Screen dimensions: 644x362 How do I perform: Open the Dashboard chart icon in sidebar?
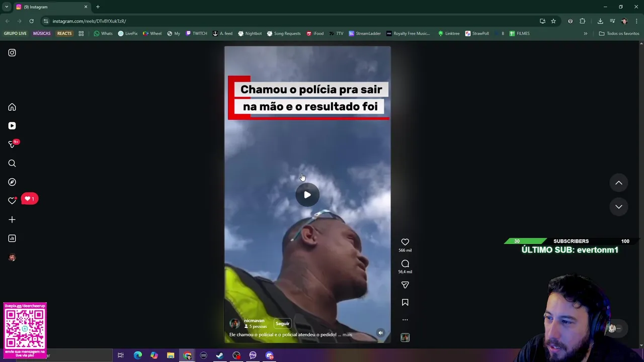tap(12, 238)
